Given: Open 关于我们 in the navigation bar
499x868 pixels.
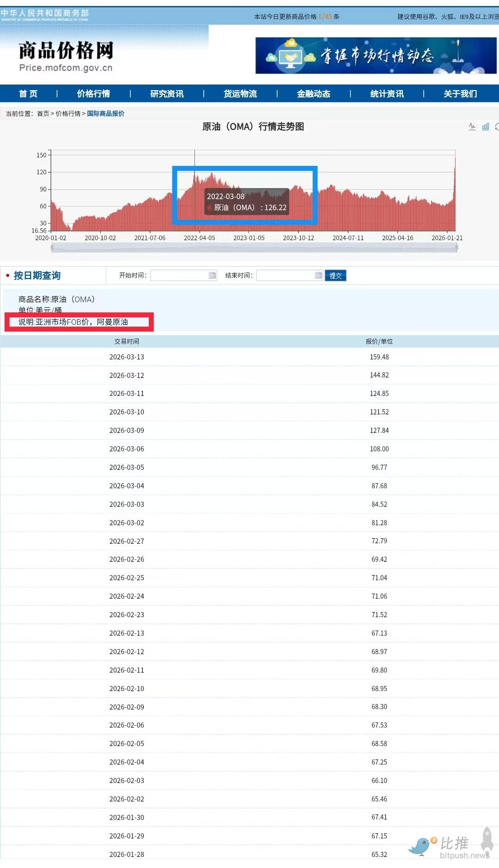Looking at the screenshot, I should pyautogui.click(x=460, y=94).
